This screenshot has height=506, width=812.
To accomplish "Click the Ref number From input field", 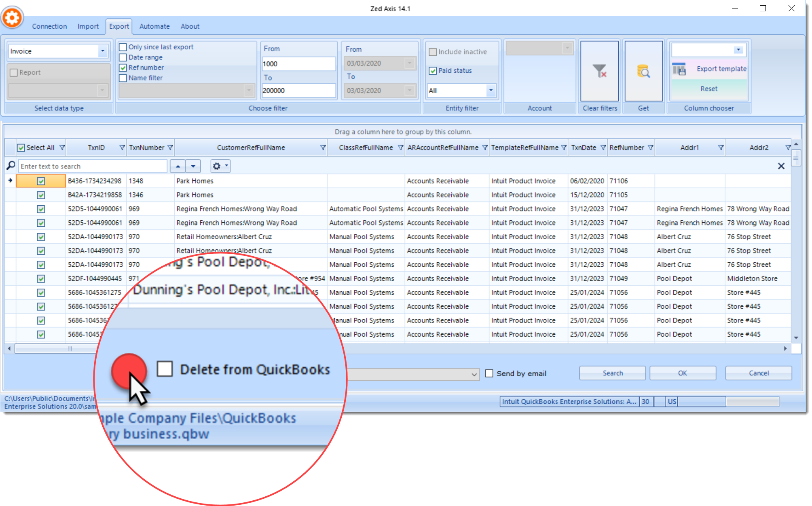I will (x=298, y=64).
